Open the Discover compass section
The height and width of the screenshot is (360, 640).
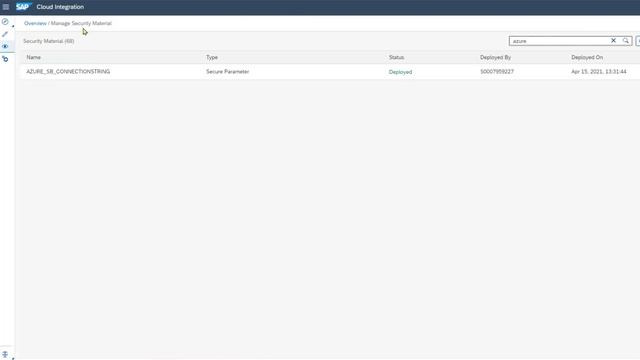tap(5, 22)
